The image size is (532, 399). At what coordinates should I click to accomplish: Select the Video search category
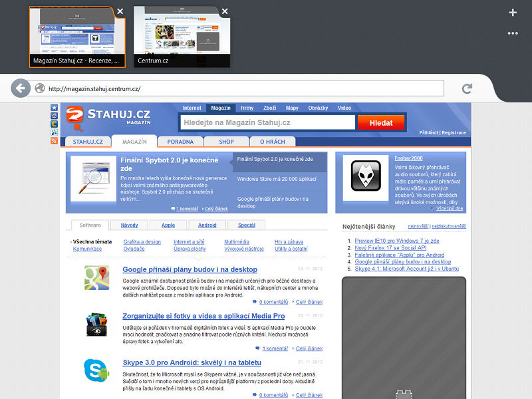(x=344, y=108)
